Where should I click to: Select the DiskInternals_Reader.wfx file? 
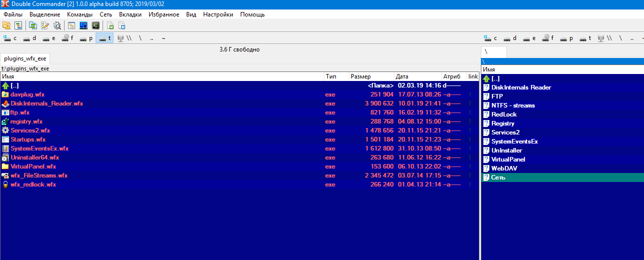47,103
